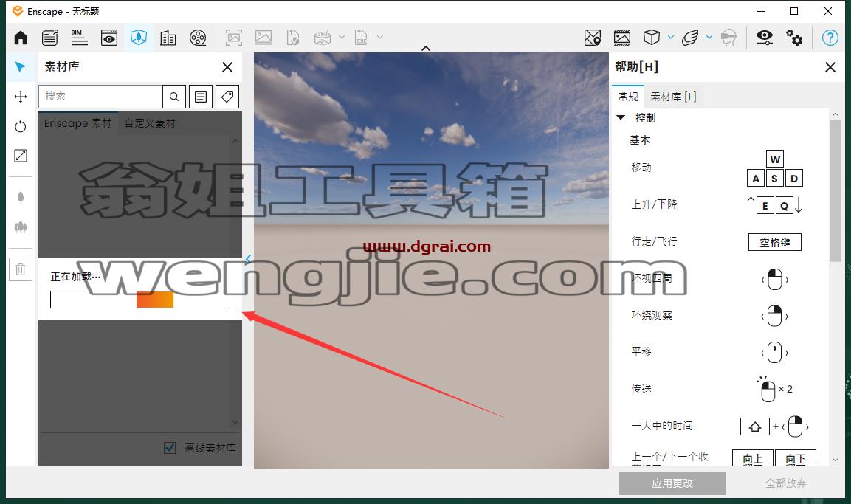Click the Home icon in toolbar
This screenshot has width=851, height=504.
pyautogui.click(x=21, y=38)
